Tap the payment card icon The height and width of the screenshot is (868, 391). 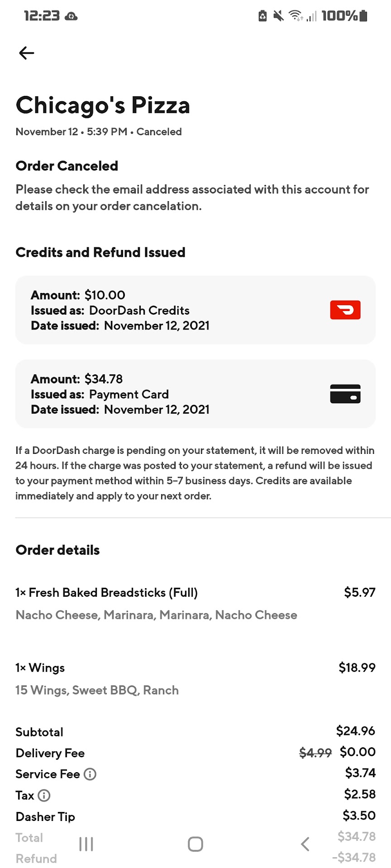pyautogui.click(x=345, y=394)
